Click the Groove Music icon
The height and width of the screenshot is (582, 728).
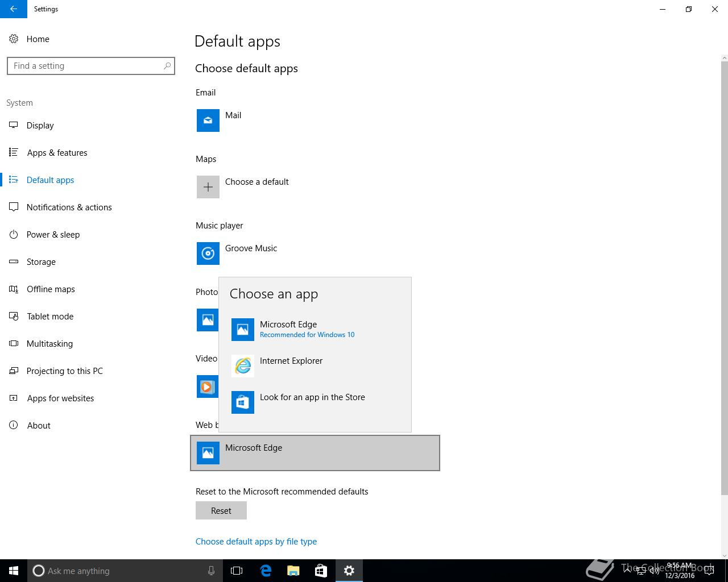(x=208, y=253)
